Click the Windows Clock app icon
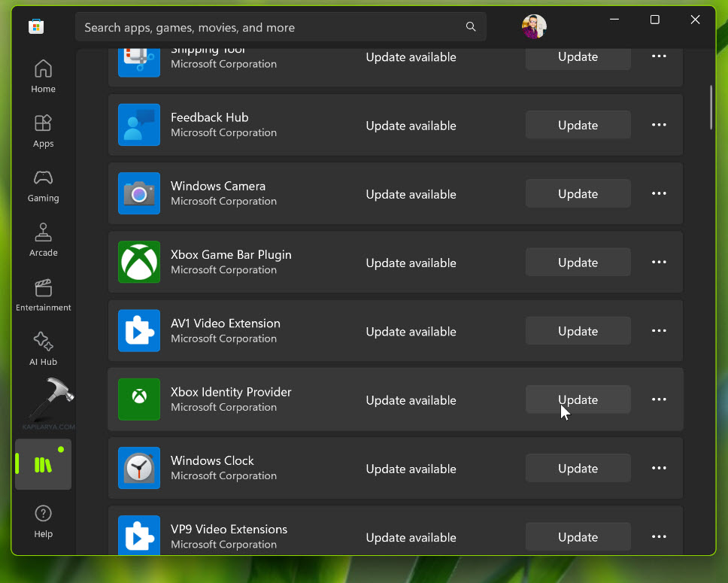 click(139, 468)
